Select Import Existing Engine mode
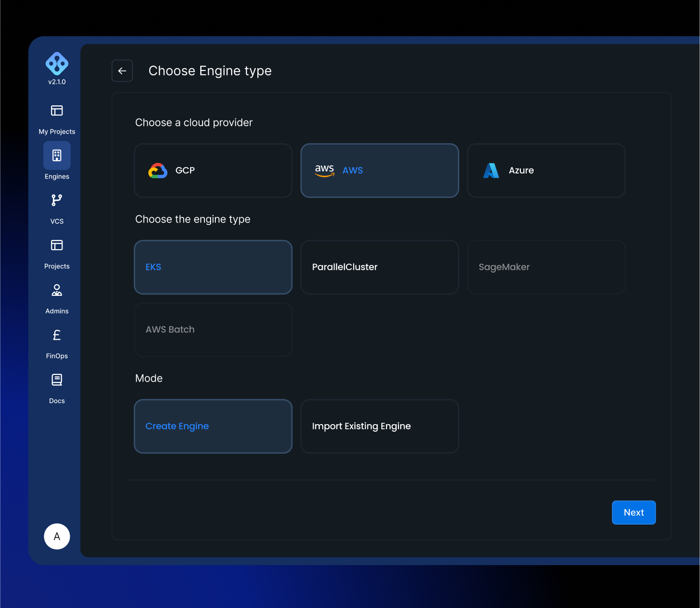Viewport: 700px width, 608px height. [x=380, y=426]
